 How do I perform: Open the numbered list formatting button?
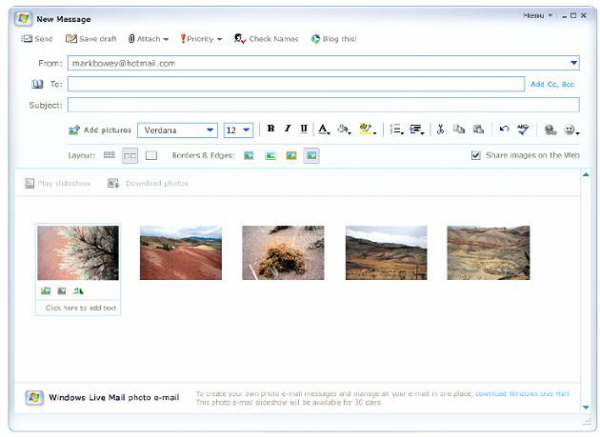(396, 129)
